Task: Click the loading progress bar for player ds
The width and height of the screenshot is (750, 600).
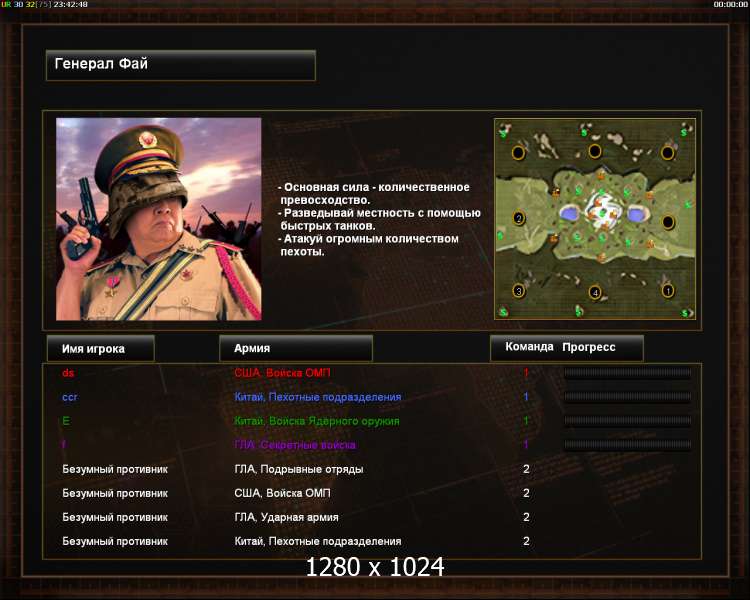Action: click(628, 373)
